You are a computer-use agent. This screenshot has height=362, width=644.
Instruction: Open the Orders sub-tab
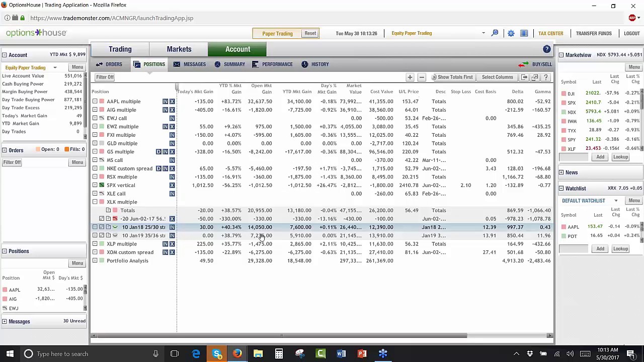[x=109, y=64]
